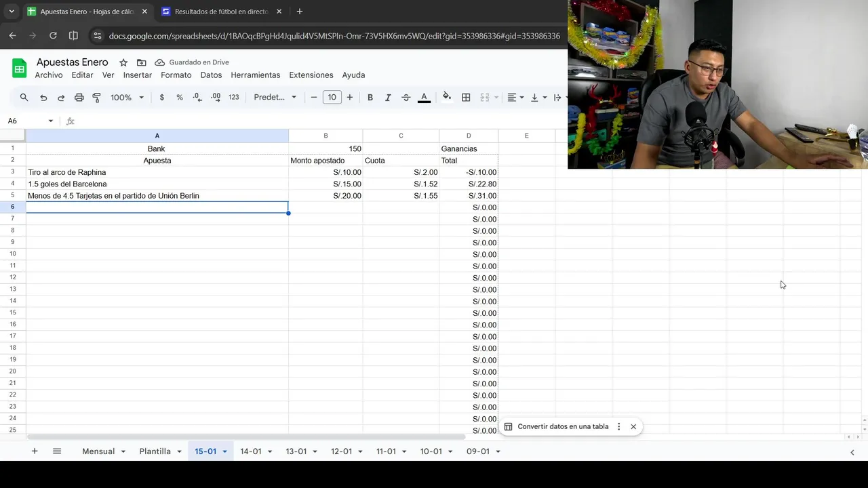
Task: Increase decimal places
Action: (x=216, y=98)
